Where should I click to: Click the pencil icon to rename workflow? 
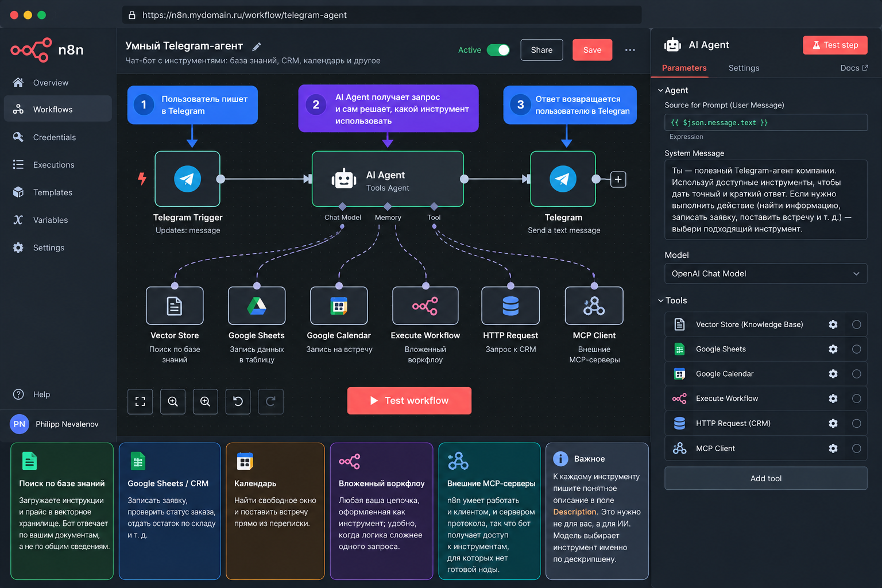pyautogui.click(x=257, y=47)
